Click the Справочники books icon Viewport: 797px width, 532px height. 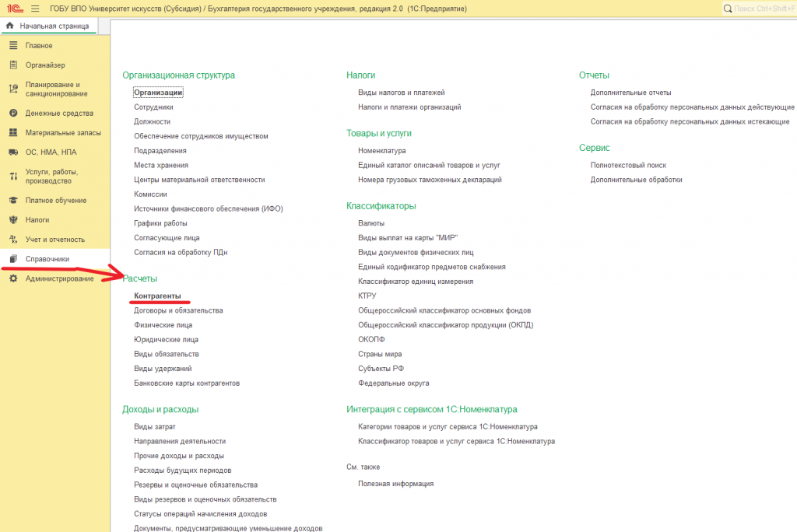click(13, 259)
